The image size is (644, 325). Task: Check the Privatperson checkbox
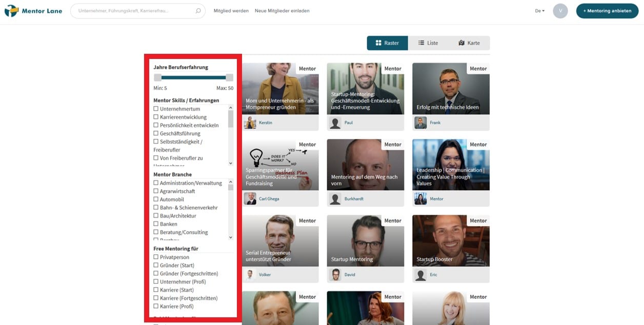tap(156, 257)
